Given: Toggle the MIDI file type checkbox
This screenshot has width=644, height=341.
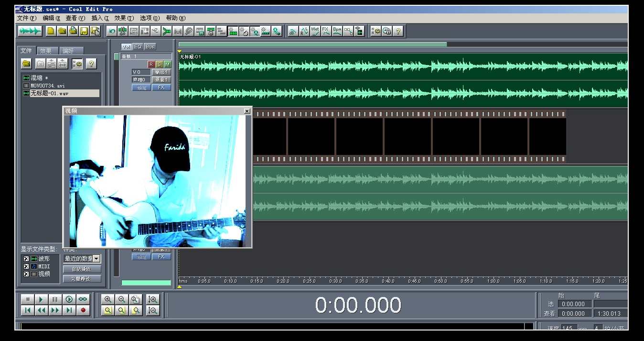Looking at the screenshot, I should point(26,266).
